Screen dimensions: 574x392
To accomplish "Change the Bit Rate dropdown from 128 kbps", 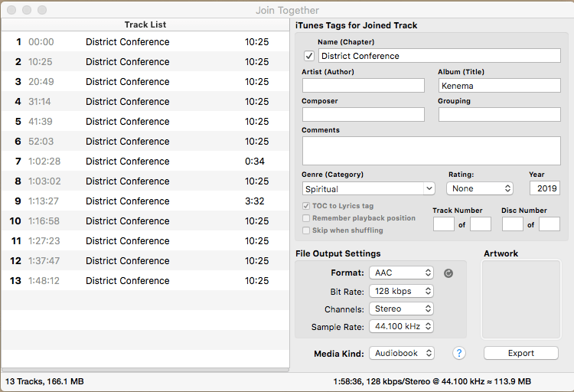I will (x=401, y=291).
